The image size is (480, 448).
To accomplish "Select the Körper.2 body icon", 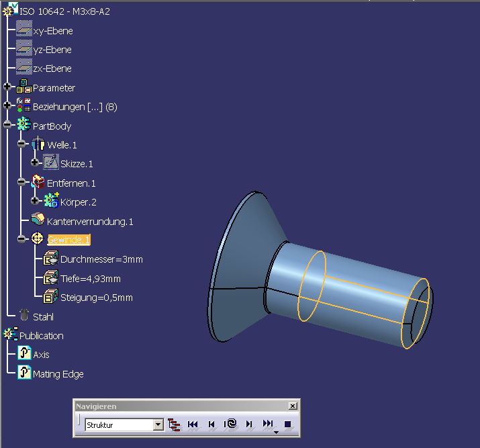I will click(x=51, y=200).
